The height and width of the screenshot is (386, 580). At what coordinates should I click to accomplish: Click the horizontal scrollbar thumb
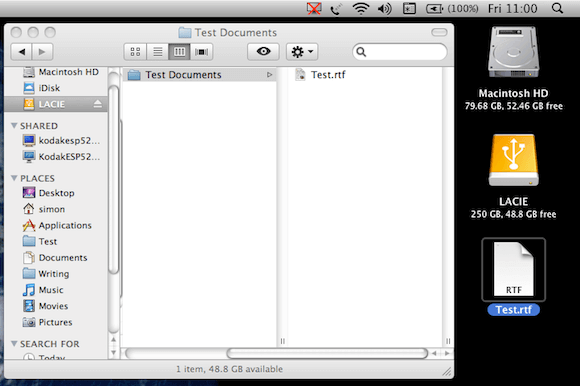tap(327, 353)
